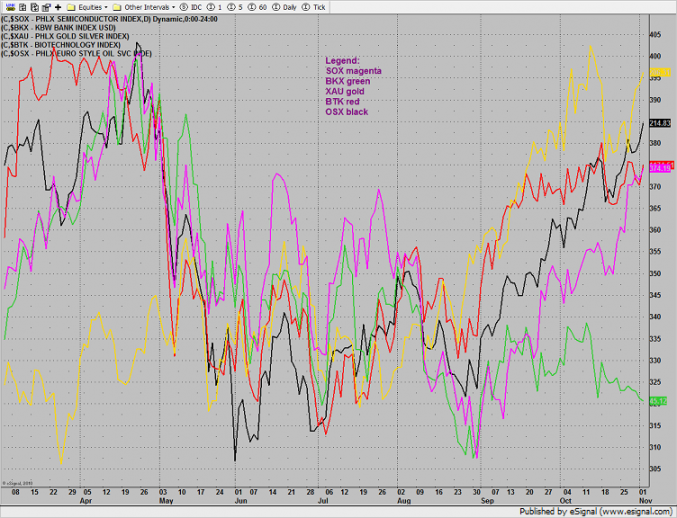The image size is (677, 518).
Task: Click the fourth toolbar icon (properties)
Action: coord(47,7)
